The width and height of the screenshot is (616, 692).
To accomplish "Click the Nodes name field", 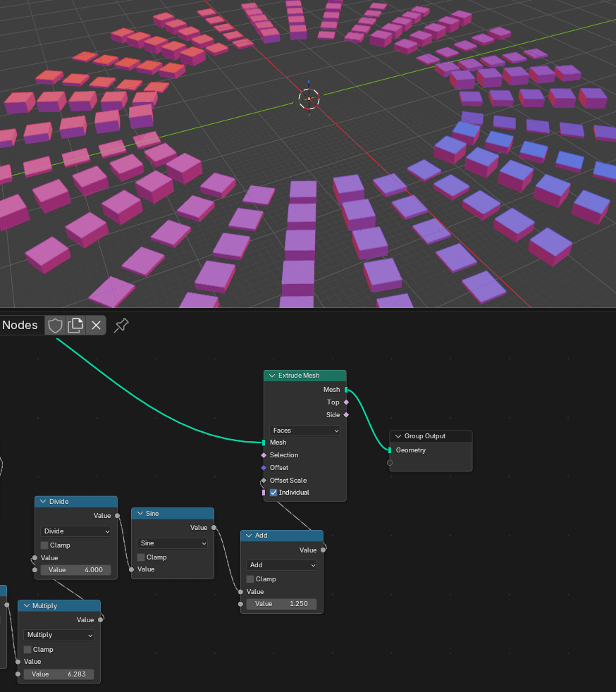I will (21, 326).
